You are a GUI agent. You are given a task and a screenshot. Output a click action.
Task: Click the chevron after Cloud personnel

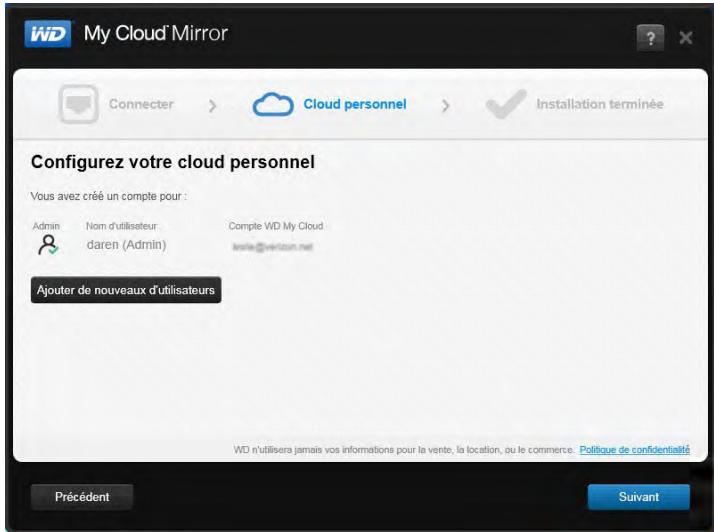pyautogui.click(x=445, y=107)
